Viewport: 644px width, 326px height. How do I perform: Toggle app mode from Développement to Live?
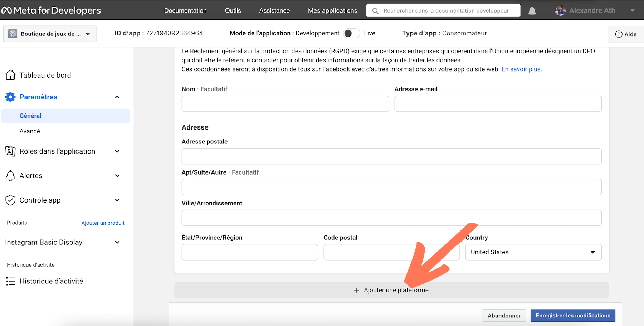351,33
